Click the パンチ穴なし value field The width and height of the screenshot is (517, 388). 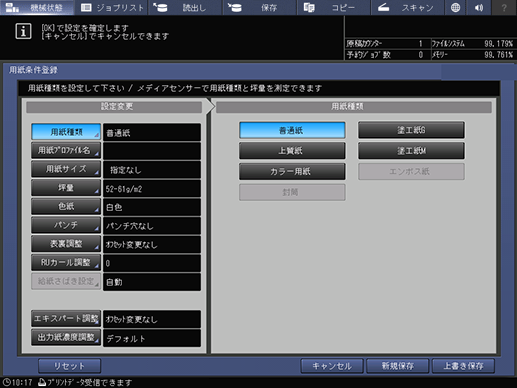tap(152, 226)
